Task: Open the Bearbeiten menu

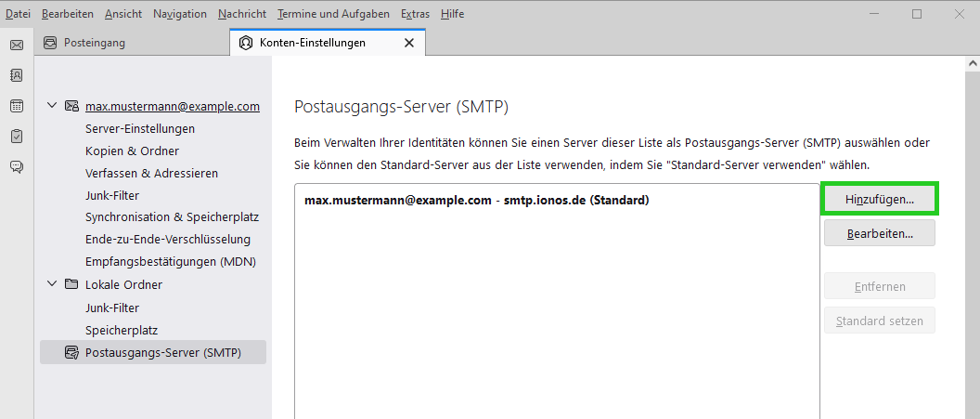Action: pyautogui.click(x=68, y=14)
